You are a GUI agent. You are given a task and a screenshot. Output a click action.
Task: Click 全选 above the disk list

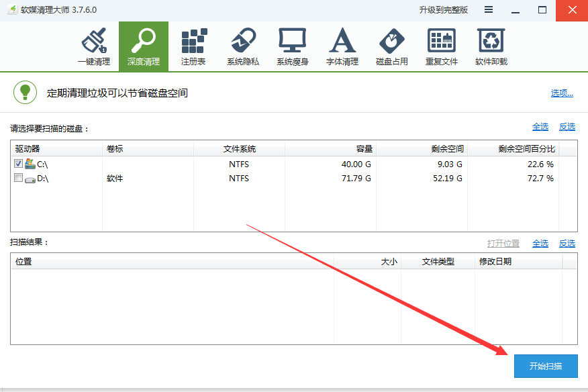coord(540,127)
